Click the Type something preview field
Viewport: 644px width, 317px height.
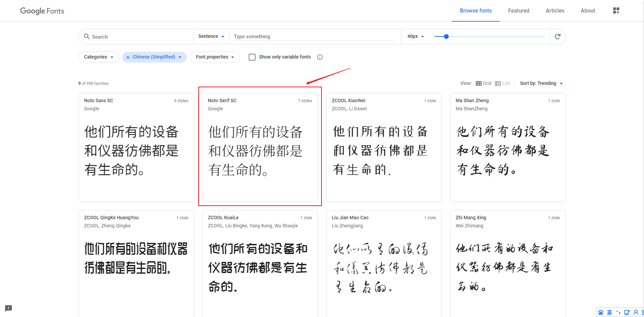click(314, 37)
